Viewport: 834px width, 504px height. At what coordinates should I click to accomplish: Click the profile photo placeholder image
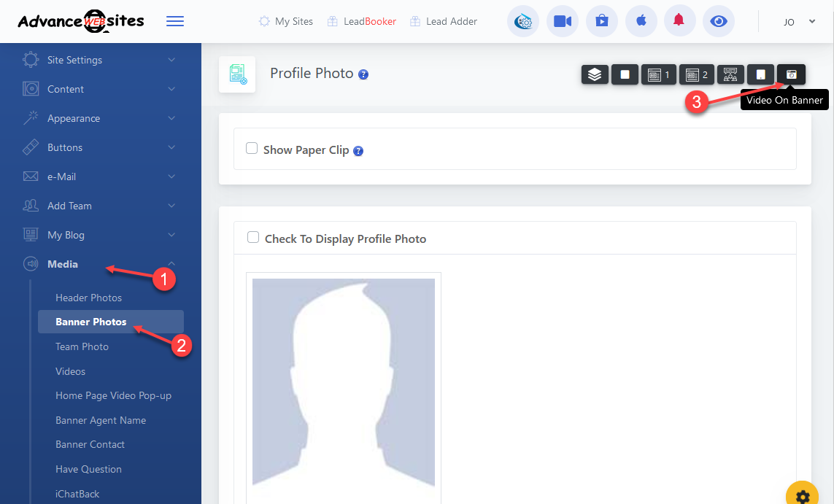[344, 382]
